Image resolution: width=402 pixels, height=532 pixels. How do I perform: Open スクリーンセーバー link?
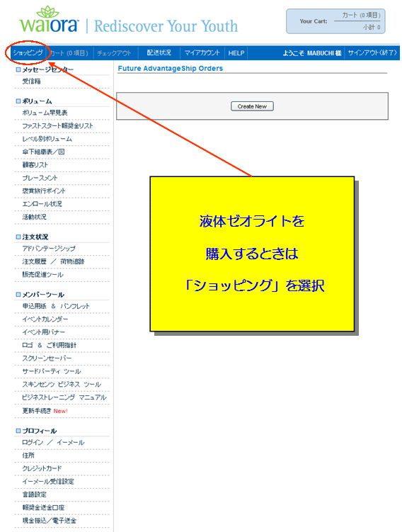click(x=47, y=358)
